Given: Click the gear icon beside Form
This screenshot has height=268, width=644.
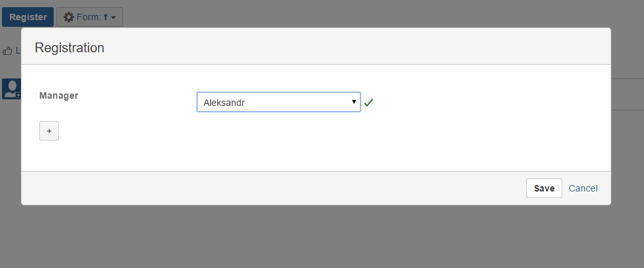Looking at the screenshot, I should (69, 18).
